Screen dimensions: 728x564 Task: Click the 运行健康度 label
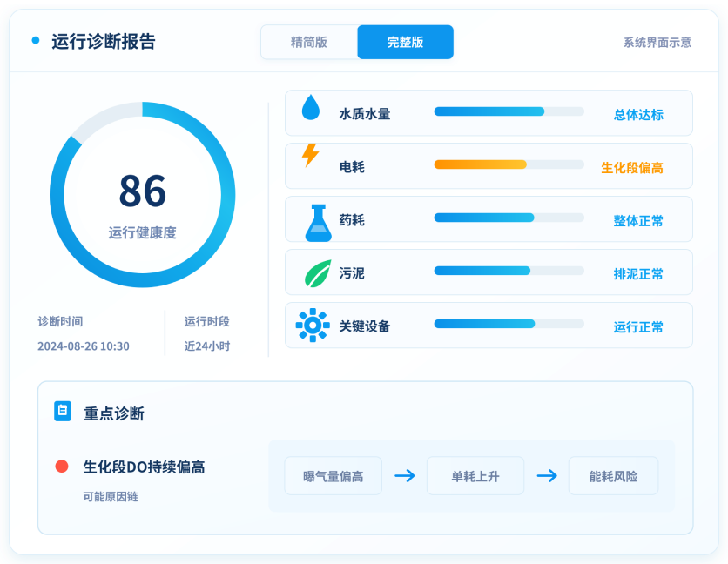(143, 232)
